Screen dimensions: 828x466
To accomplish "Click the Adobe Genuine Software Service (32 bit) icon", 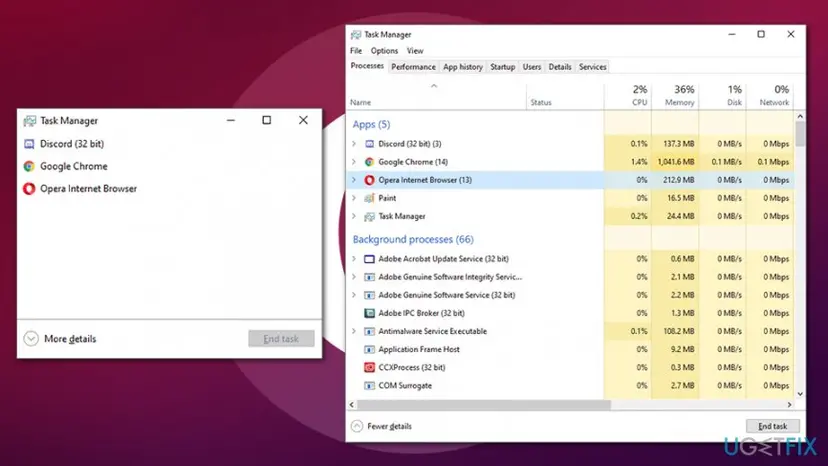I will [370, 295].
